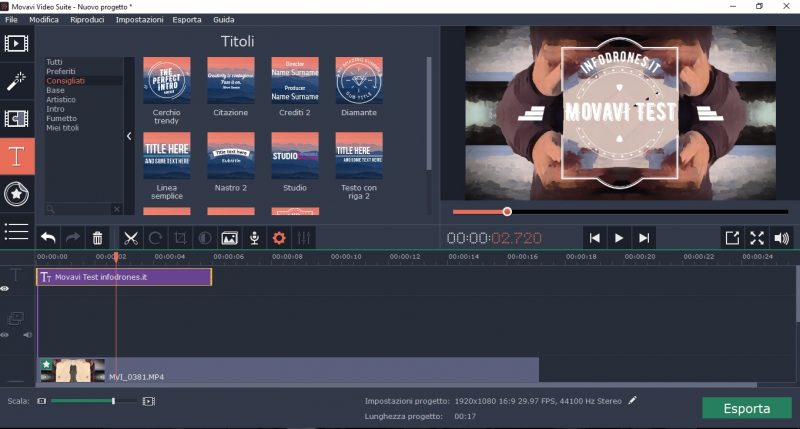Delete the selected clip with trash icon

point(97,238)
